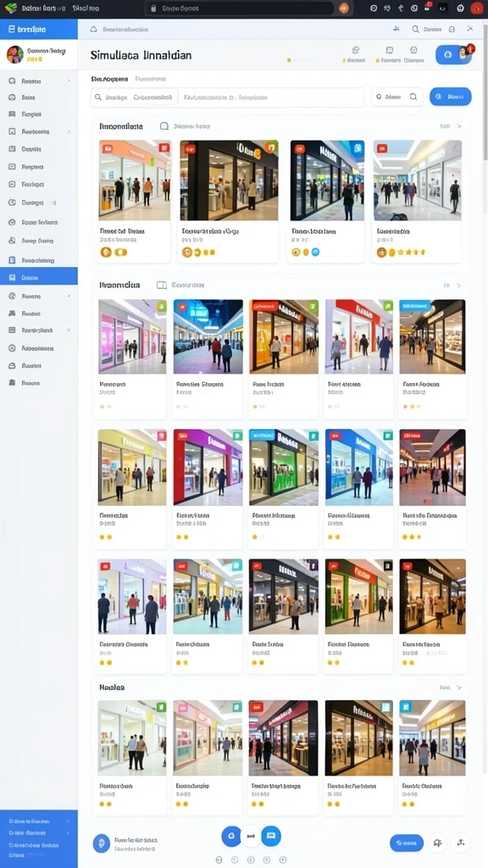Image resolution: width=488 pixels, height=868 pixels.
Task: Click the blue round search icon in bottom center group
Action: (x=231, y=835)
